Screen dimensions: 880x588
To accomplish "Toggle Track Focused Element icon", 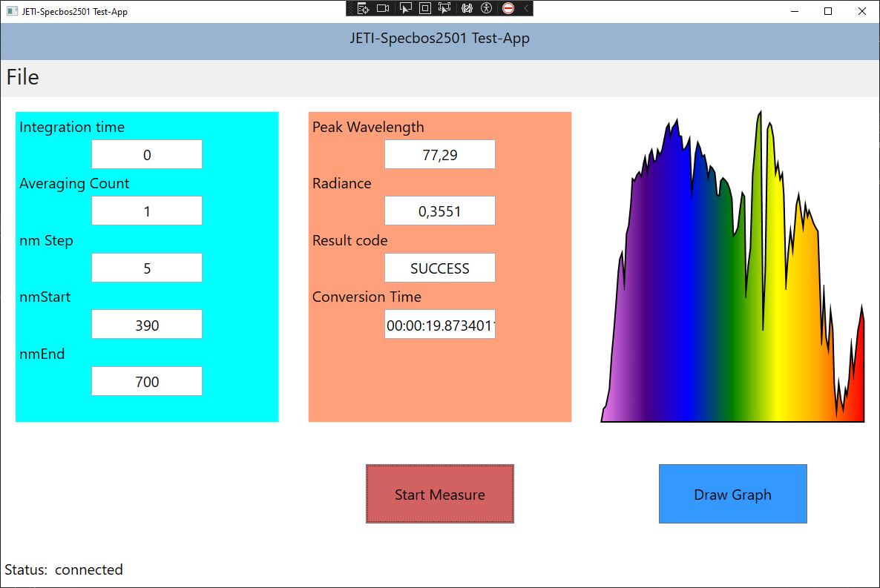I will click(x=444, y=8).
